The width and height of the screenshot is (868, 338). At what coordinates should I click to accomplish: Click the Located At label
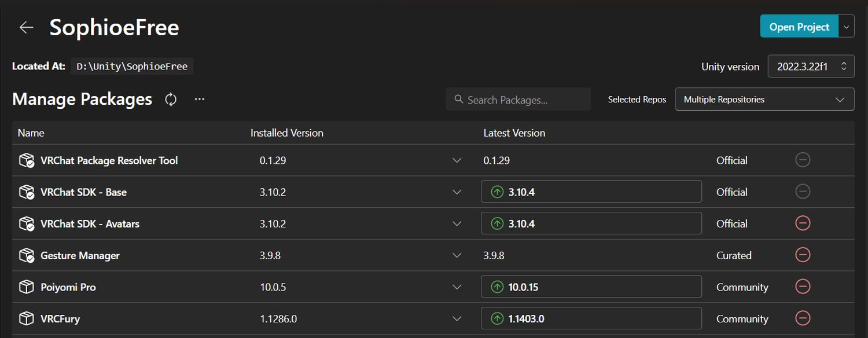pyautogui.click(x=39, y=67)
